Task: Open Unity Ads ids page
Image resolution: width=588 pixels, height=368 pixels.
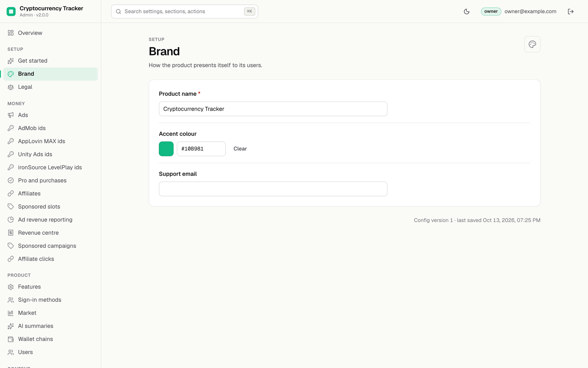Action: (50, 154)
